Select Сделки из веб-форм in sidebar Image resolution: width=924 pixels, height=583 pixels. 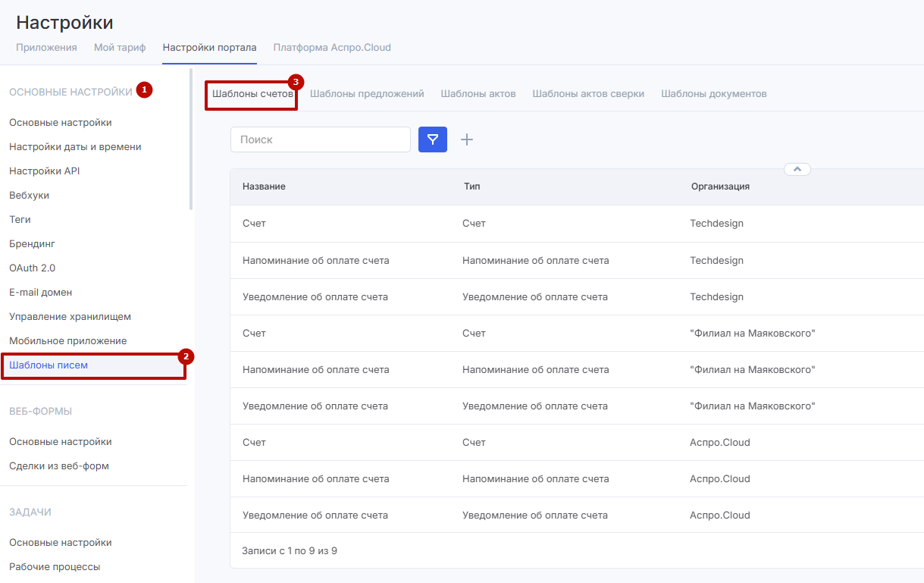click(x=59, y=466)
